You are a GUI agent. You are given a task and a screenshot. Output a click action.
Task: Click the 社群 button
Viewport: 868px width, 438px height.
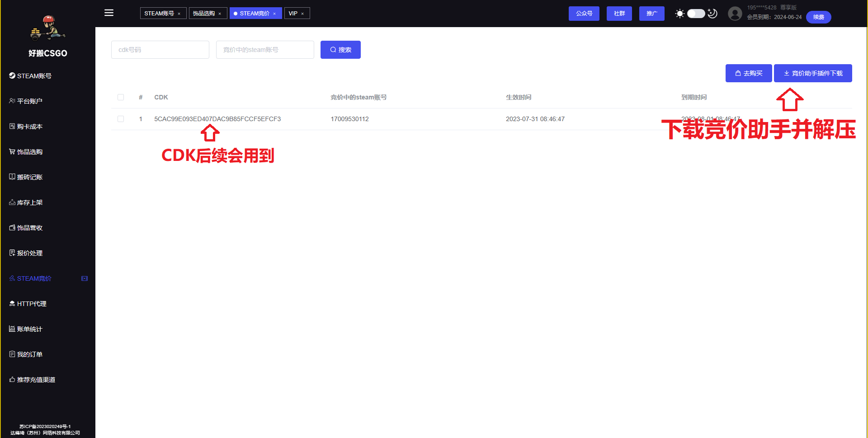click(x=619, y=14)
